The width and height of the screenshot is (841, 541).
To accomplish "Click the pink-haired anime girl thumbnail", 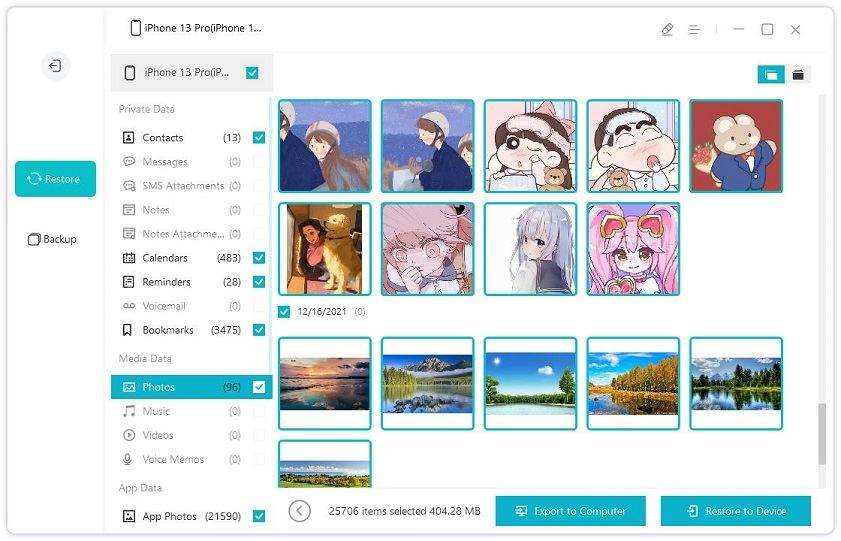I will 633,249.
